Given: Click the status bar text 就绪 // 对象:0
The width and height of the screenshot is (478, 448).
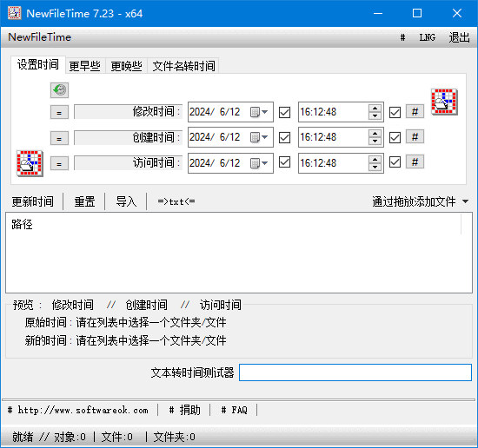Looking at the screenshot, I should pos(49,437).
